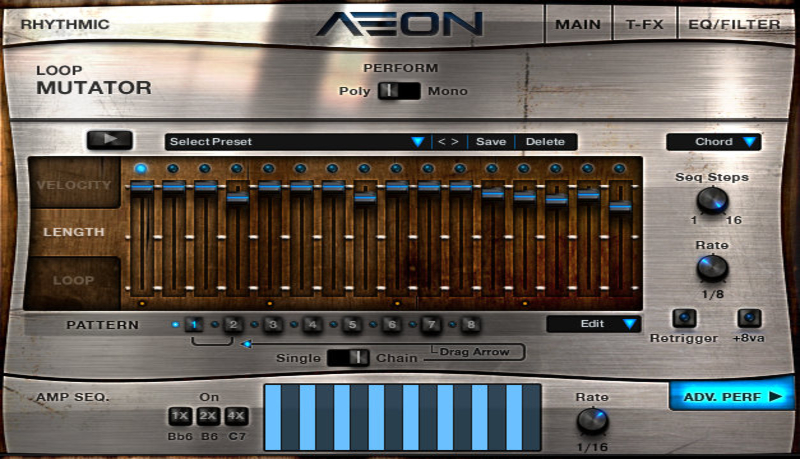Enable Amp Seq 4X button
Image resolution: width=800 pixels, height=459 pixels.
tap(236, 416)
